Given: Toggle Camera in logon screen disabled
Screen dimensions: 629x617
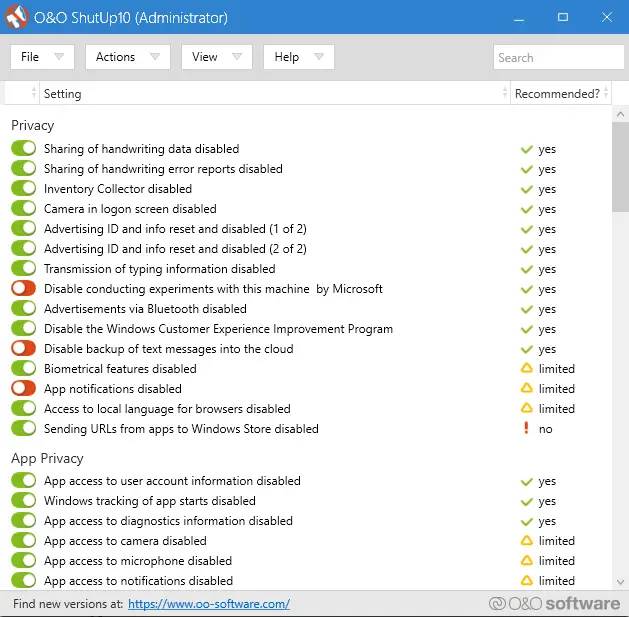Looking at the screenshot, I should 23,209.
